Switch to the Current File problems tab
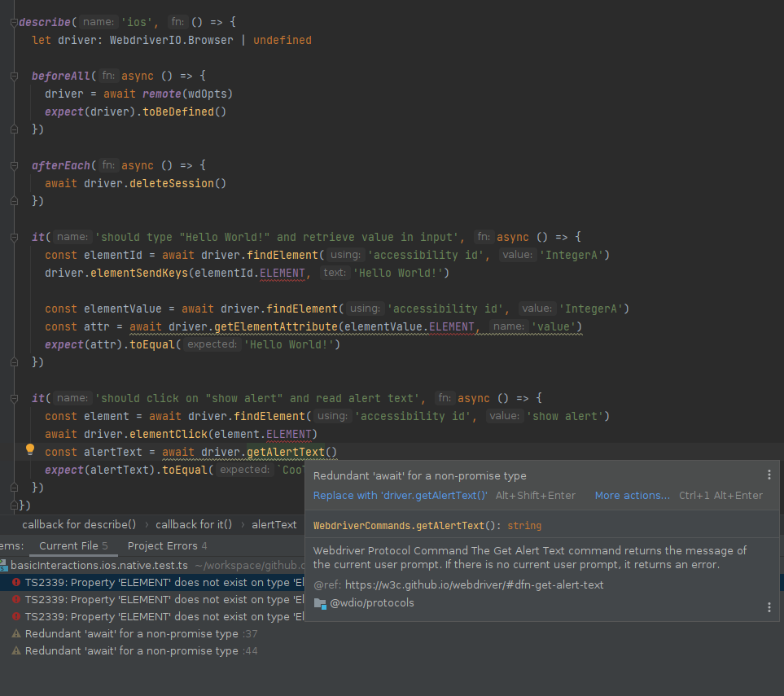 coord(73,546)
